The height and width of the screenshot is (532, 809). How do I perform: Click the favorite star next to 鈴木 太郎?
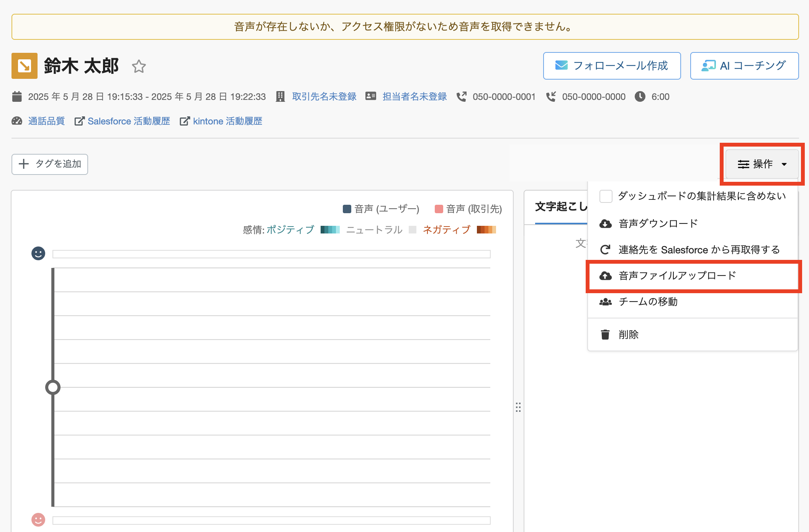tap(139, 67)
